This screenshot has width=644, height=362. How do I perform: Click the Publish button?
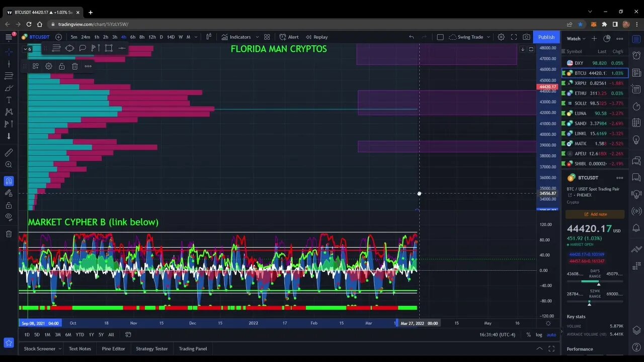[x=546, y=37]
